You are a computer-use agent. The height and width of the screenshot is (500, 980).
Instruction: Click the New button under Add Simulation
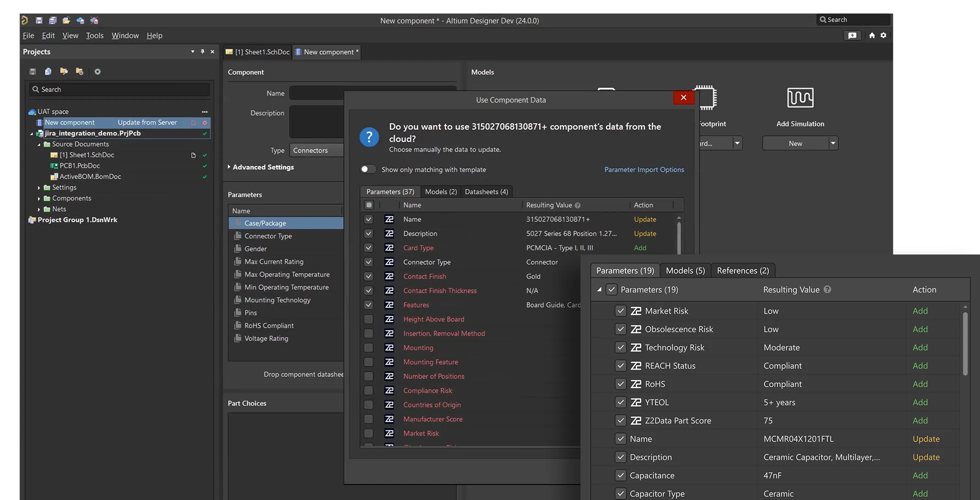coord(795,143)
